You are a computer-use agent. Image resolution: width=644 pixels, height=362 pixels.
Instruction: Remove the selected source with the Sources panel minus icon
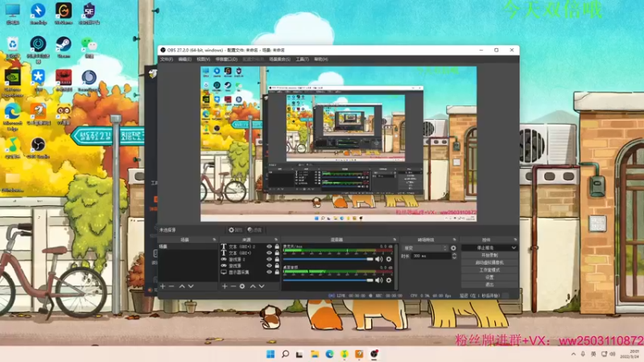point(233,286)
